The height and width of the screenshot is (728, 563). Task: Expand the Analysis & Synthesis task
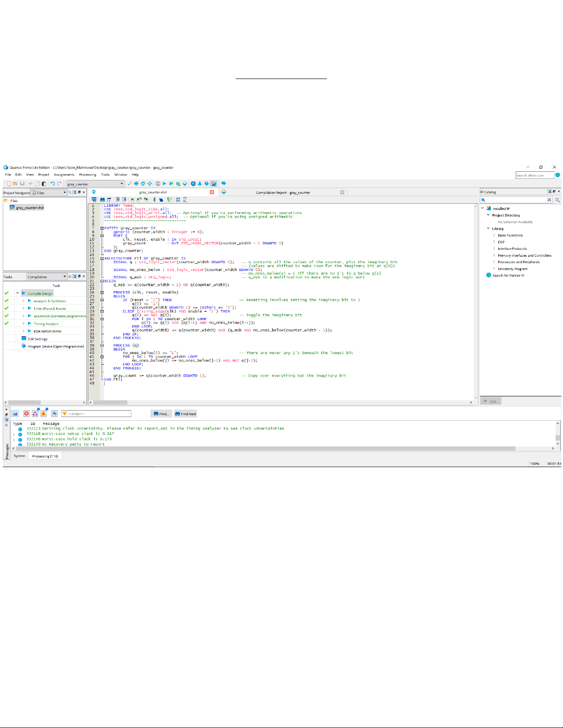23,301
